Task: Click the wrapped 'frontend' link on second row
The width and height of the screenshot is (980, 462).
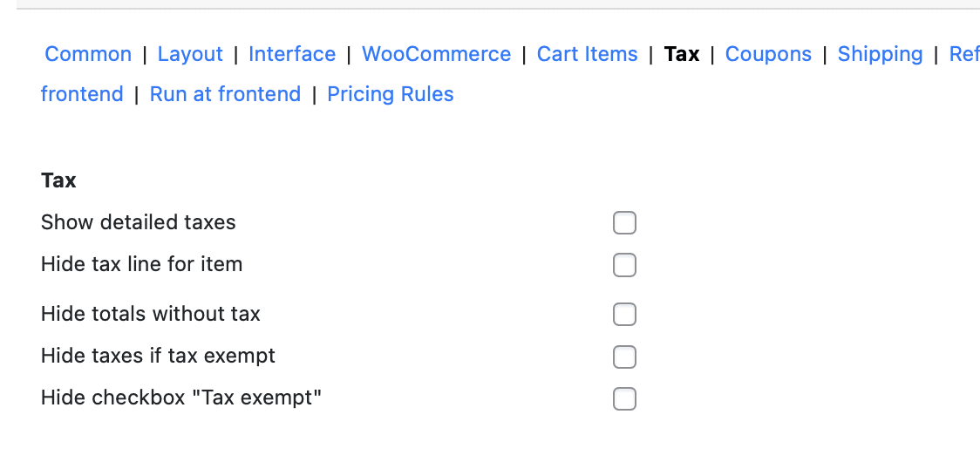Action: (x=82, y=94)
